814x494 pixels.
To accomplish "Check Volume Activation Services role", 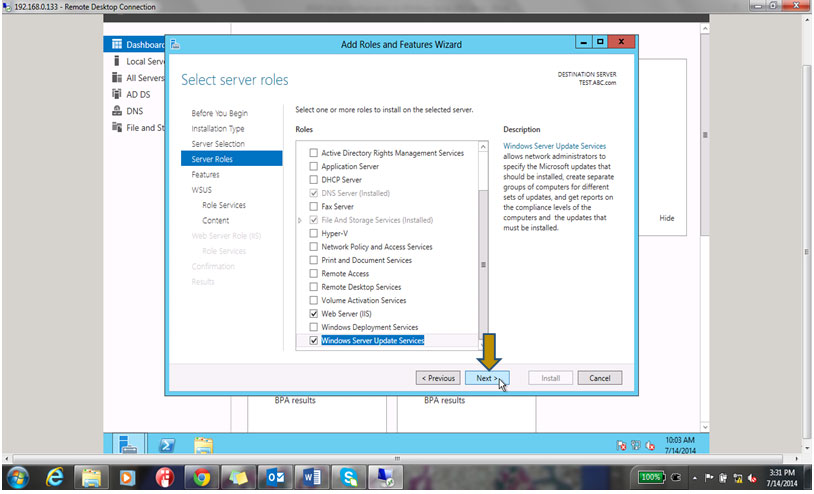I will [x=314, y=300].
